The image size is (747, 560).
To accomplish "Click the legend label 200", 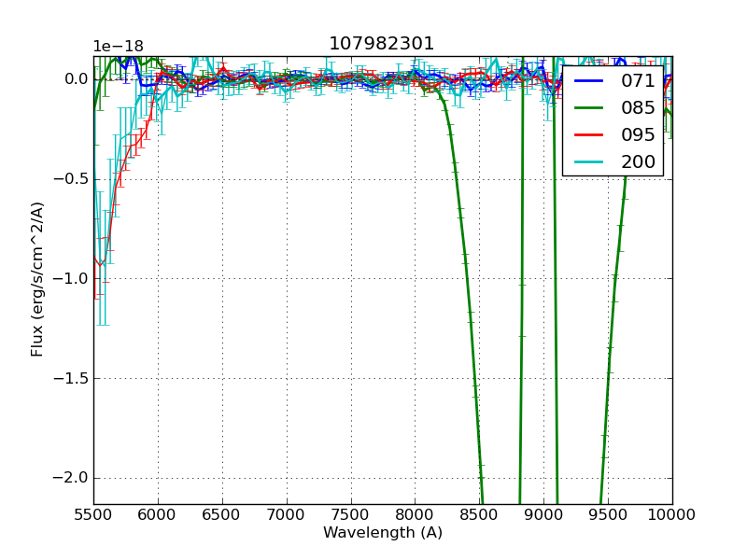I will pyautogui.click(x=638, y=161).
